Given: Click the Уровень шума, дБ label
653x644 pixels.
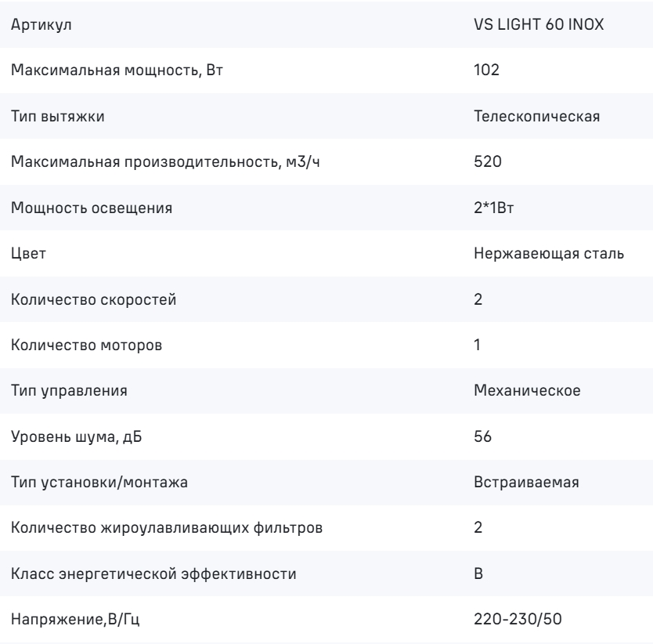Looking at the screenshot, I should point(77,437).
